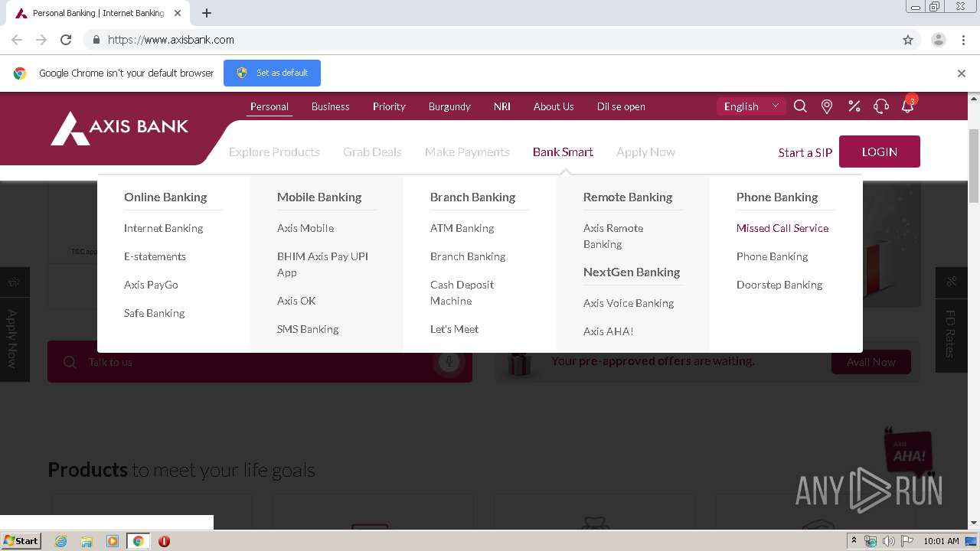980x551 pixels.
Task: Dismiss the default browser notification bar
Action: [x=962, y=73]
